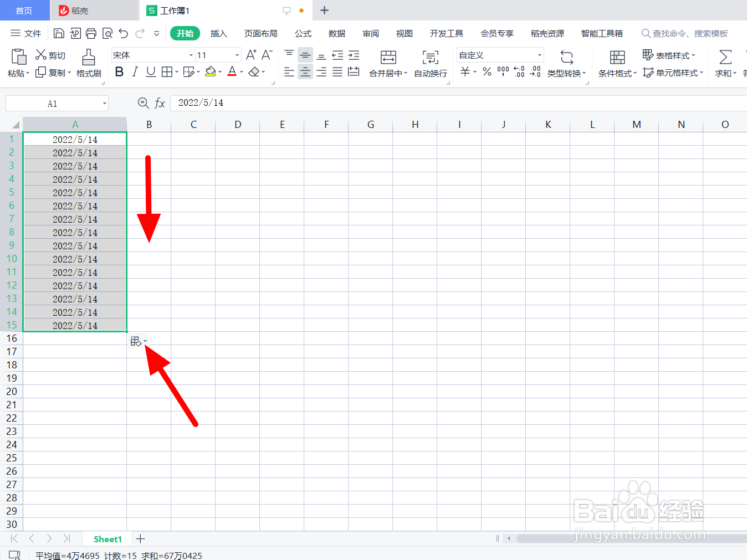Click the new tab plus button
The height and width of the screenshot is (560, 747).
tap(325, 11)
